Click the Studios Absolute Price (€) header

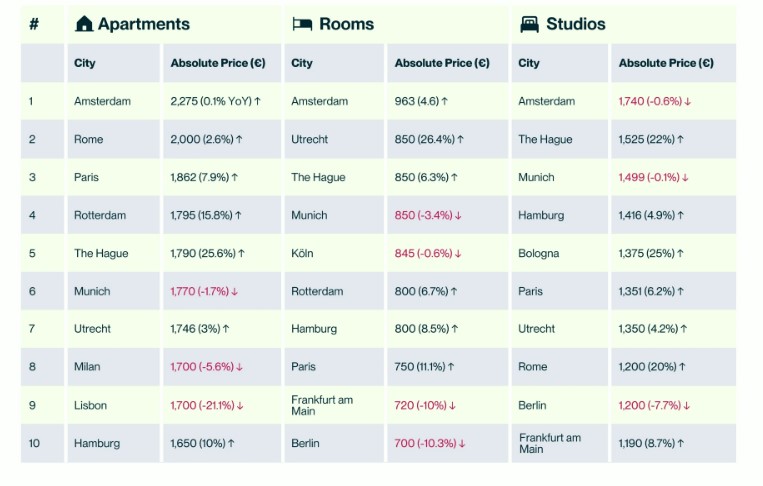(x=666, y=63)
